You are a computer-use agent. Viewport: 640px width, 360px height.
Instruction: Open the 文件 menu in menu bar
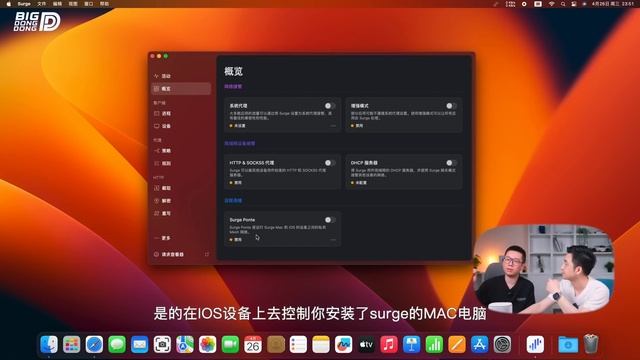42,4
